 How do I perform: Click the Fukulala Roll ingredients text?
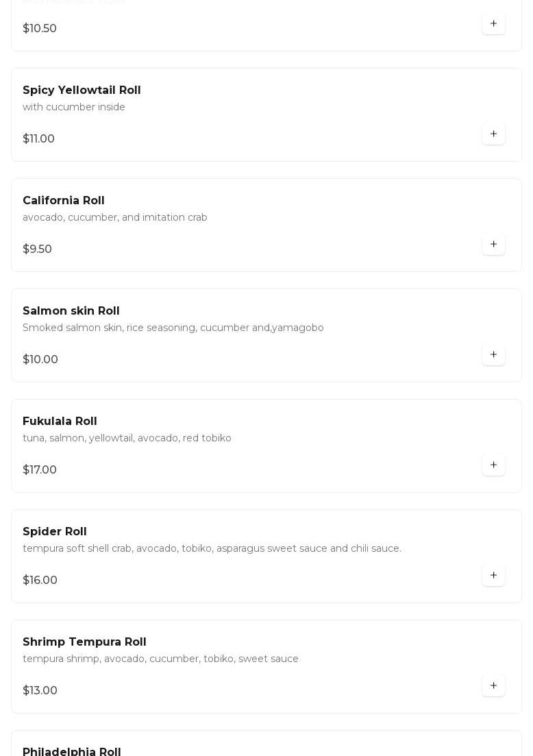tap(127, 439)
